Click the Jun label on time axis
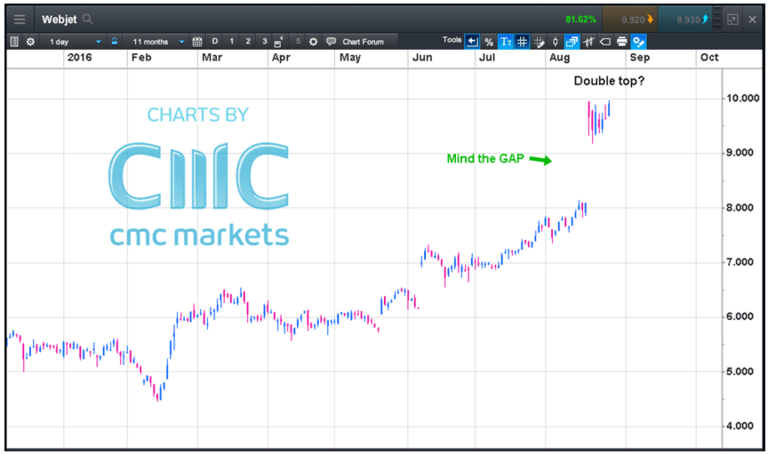This screenshot has height=454, width=768. tap(422, 57)
